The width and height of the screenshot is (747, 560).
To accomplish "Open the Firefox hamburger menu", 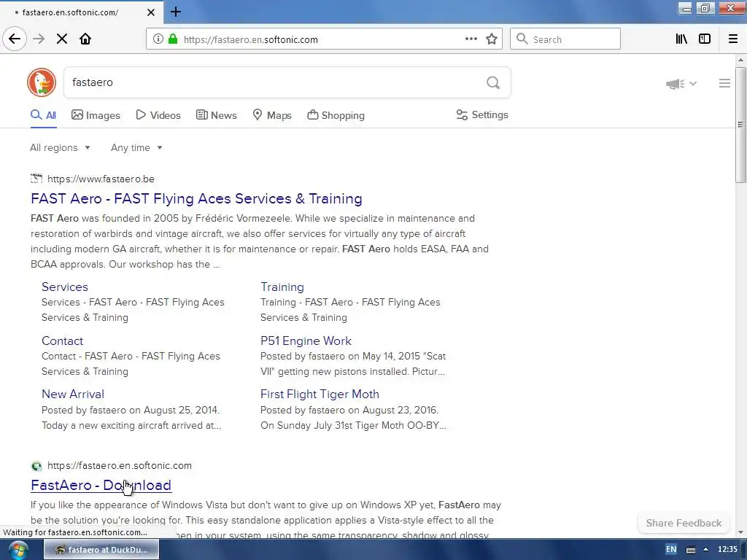I will [733, 39].
